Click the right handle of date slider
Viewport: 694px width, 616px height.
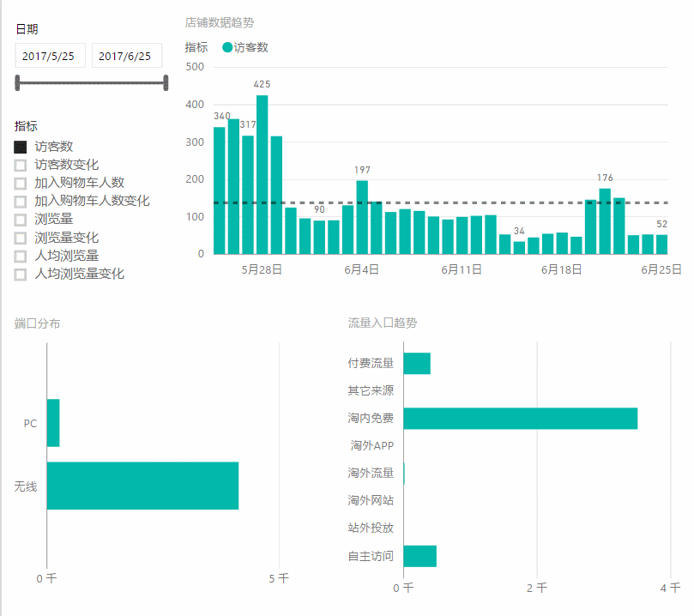[x=166, y=82]
